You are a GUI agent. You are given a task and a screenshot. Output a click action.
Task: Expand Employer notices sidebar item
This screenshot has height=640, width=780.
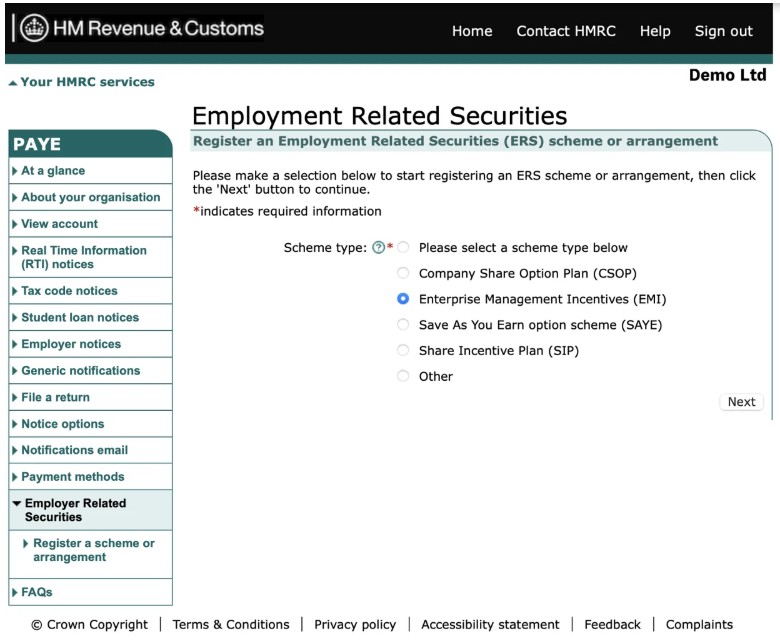(91, 344)
